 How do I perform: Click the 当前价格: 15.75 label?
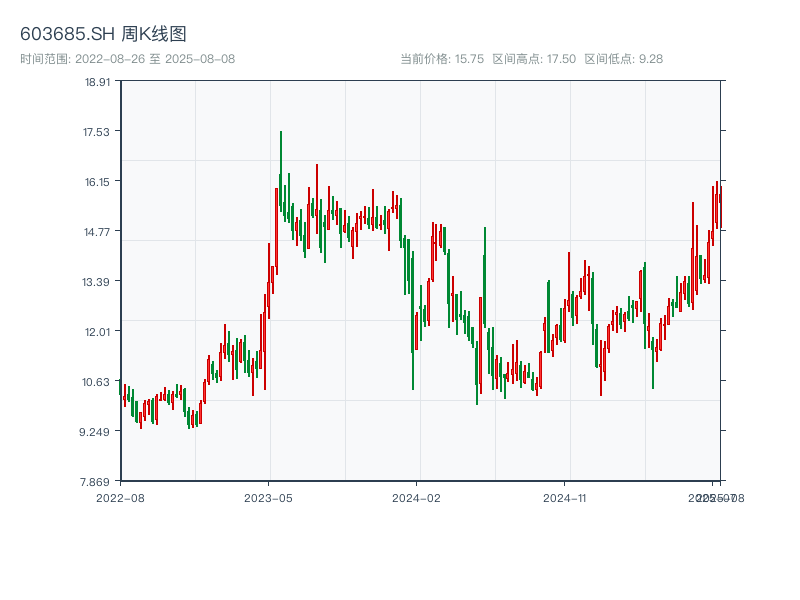pos(442,59)
